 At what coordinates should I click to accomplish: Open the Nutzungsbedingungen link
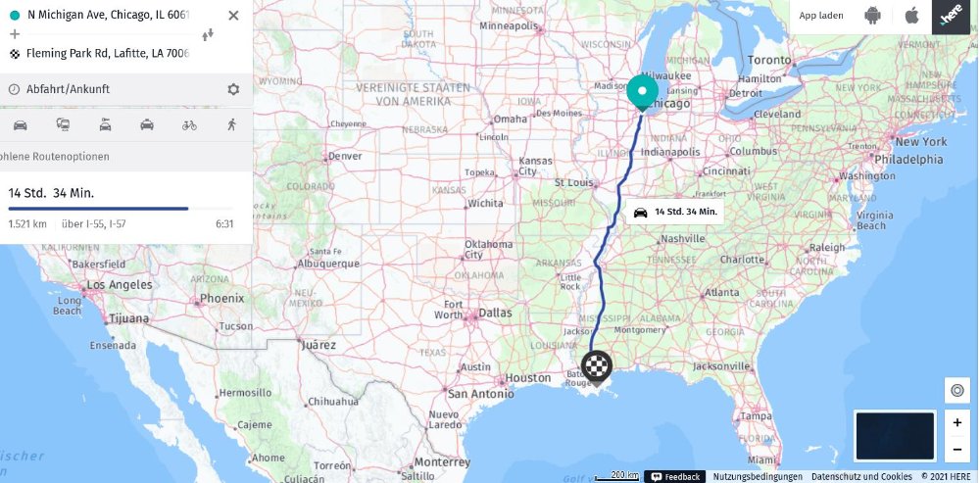(x=758, y=477)
